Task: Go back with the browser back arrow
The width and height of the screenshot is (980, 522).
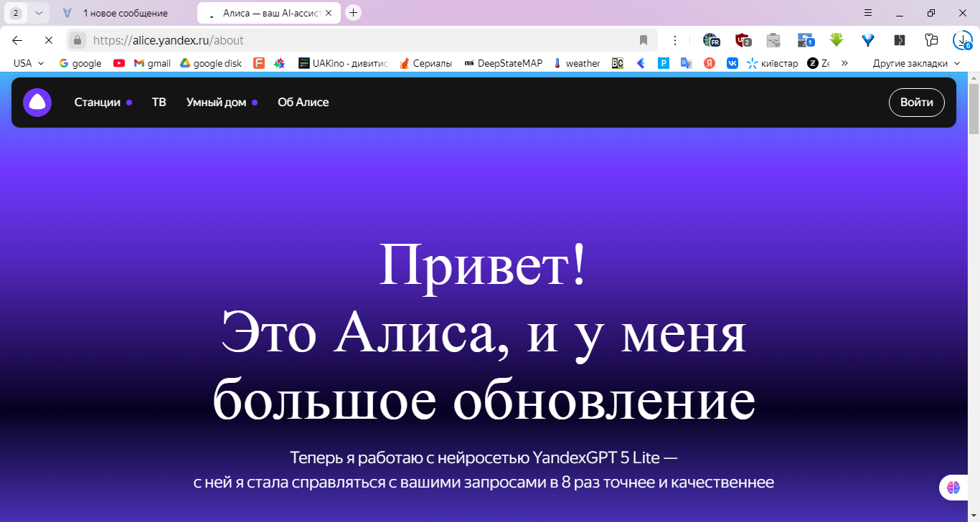Action: [17, 40]
